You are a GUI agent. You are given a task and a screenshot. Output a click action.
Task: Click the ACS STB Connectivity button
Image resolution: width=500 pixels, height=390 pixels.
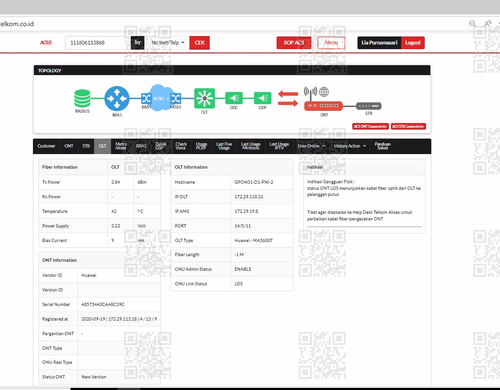click(x=408, y=126)
